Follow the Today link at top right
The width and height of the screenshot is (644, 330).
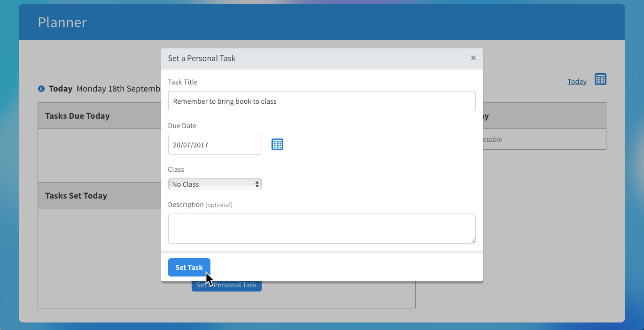pos(577,81)
